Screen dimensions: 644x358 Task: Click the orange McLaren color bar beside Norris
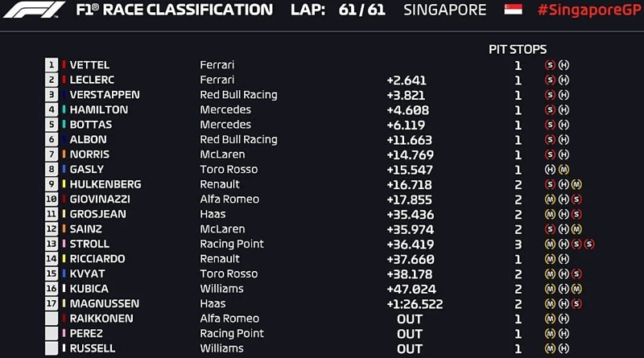[x=64, y=154]
